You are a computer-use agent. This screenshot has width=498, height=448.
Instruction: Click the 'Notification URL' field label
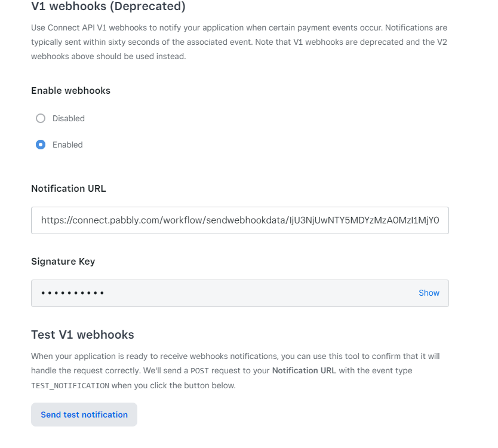pyautogui.click(x=69, y=188)
